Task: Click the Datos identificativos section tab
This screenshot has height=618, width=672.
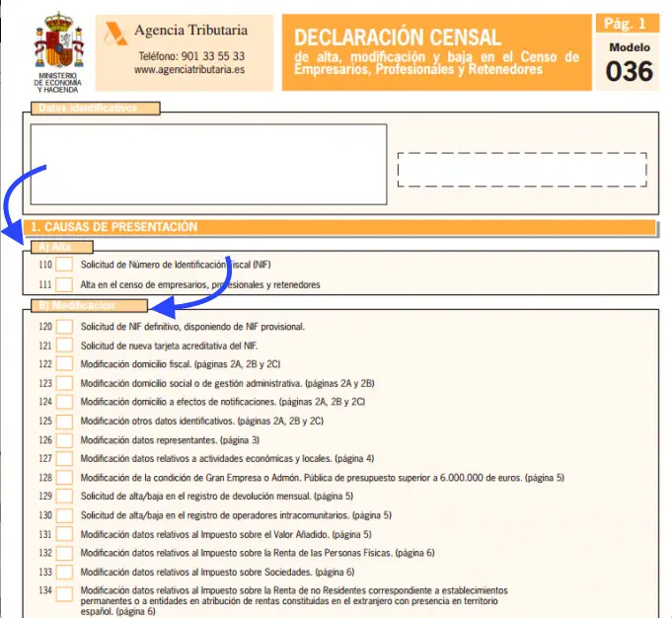Action: pyautogui.click(x=95, y=108)
